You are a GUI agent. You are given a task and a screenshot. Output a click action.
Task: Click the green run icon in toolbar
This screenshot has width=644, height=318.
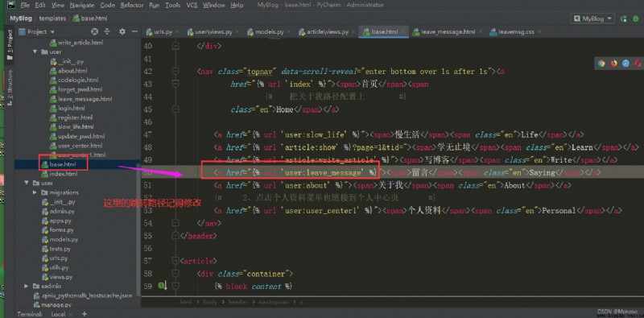624,19
